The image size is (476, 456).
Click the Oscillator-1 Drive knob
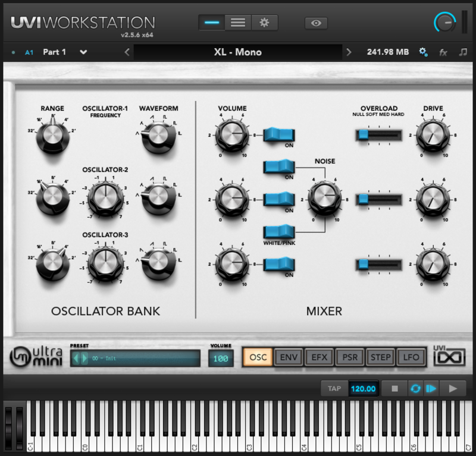433,135
